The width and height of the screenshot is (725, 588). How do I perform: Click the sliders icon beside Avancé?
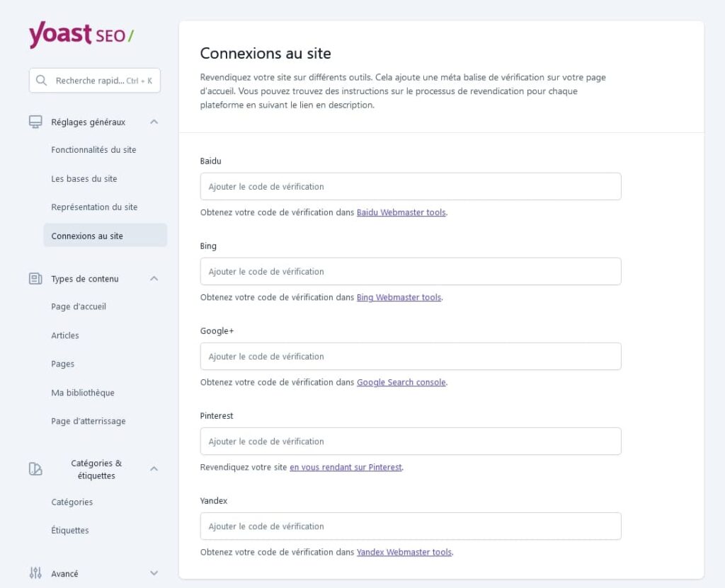35,573
